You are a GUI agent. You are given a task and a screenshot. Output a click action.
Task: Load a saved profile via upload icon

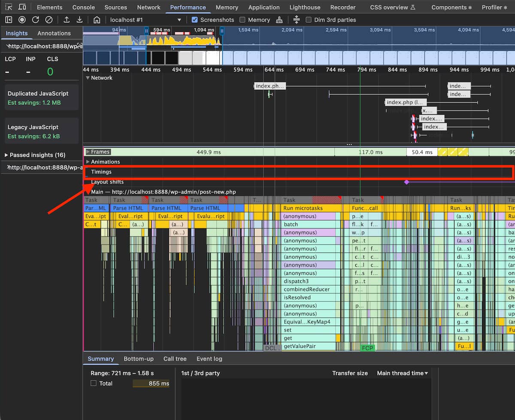67,19
